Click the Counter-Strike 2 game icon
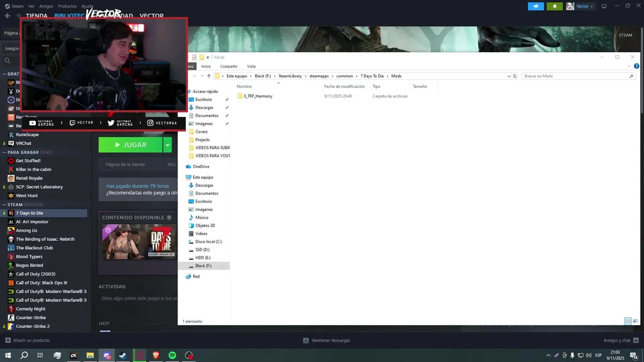 [11, 326]
